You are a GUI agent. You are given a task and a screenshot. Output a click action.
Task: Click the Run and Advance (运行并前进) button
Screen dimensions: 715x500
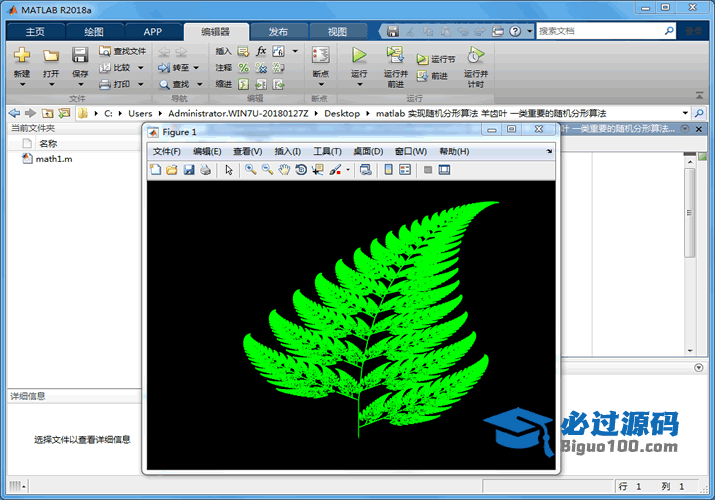coord(395,64)
